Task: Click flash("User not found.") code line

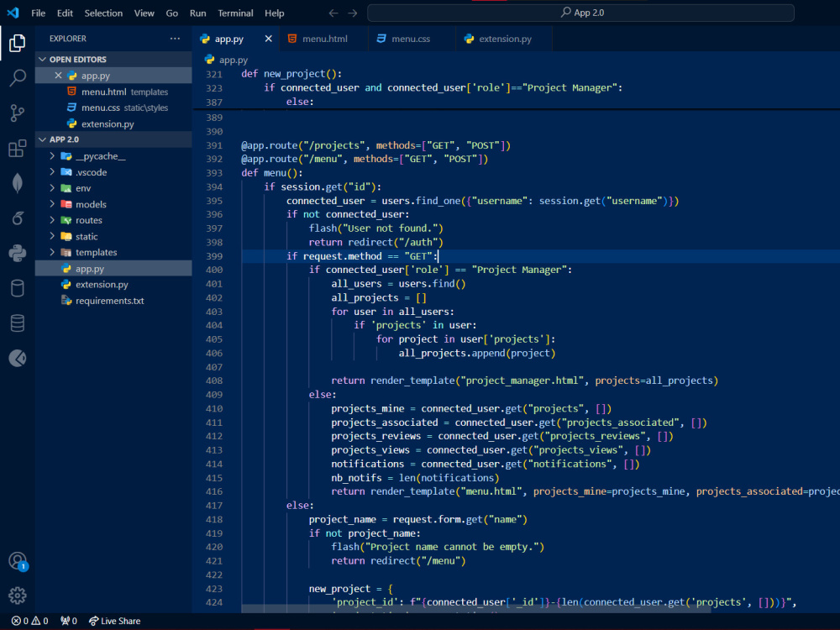Action: [375, 228]
